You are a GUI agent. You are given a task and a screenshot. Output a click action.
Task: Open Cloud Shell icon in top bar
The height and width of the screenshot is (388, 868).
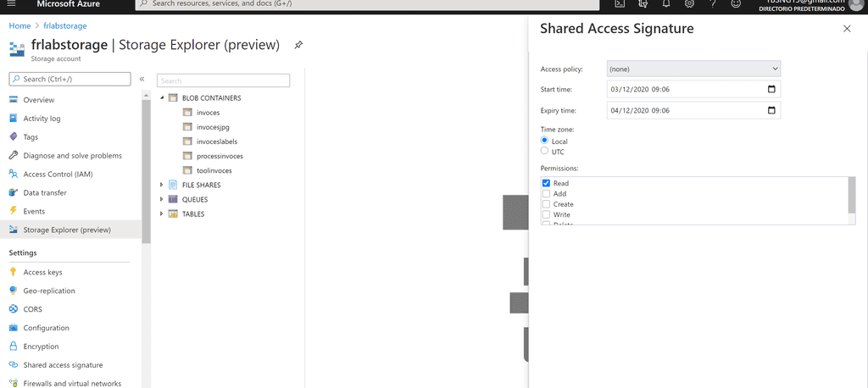(620, 4)
